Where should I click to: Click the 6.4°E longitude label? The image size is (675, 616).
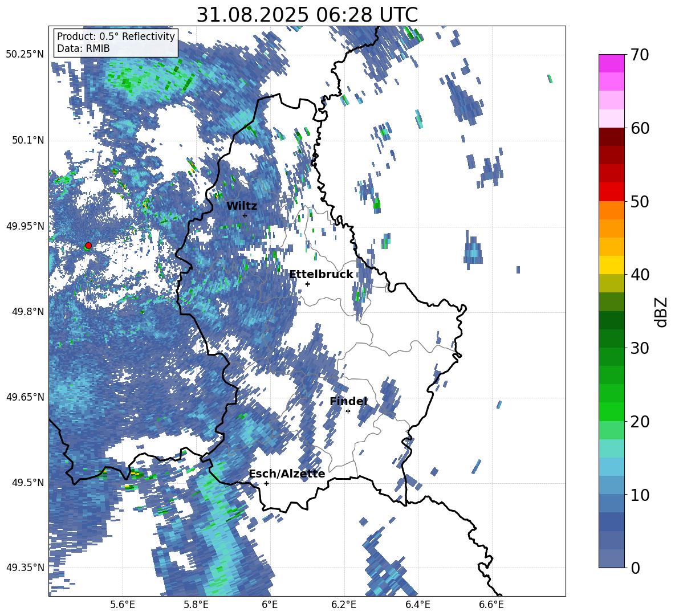[417, 605]
